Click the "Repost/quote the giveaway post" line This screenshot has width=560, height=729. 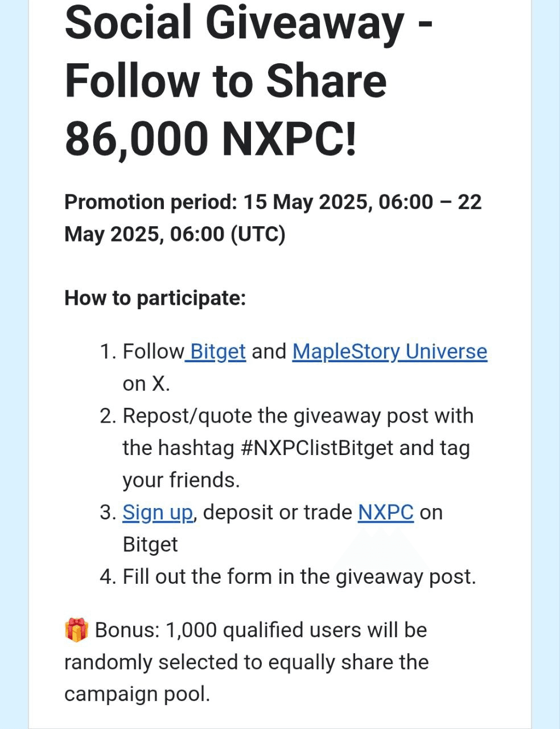tap(298, 416)
